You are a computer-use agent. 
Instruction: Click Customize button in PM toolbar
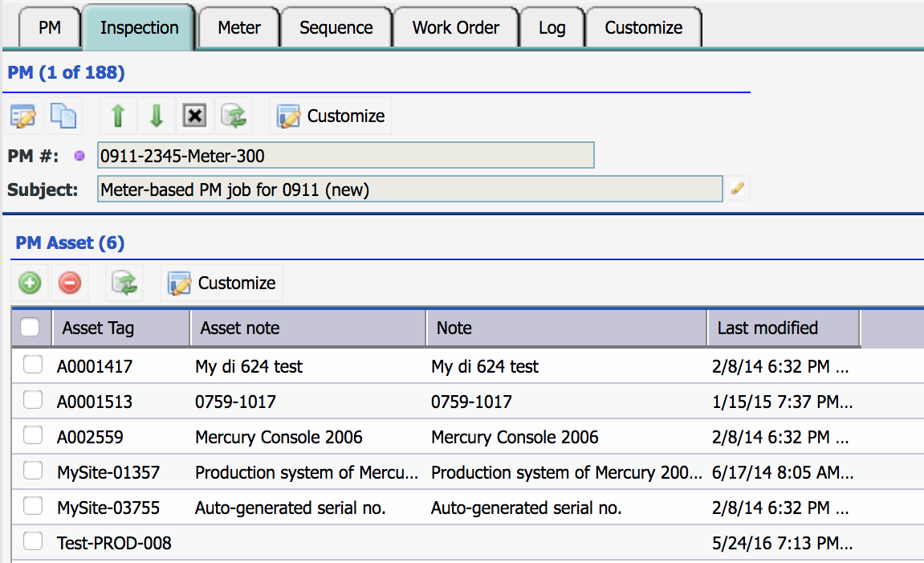pos(331,116)
